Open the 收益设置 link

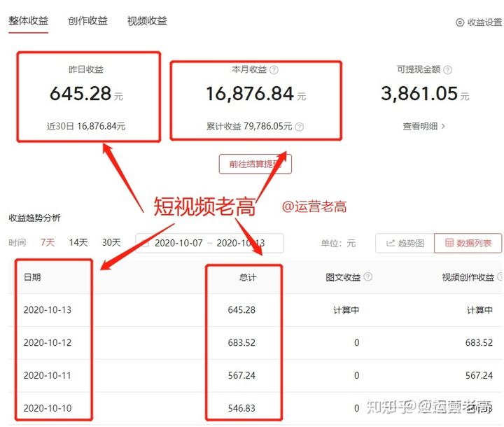(x=484, y=22)
